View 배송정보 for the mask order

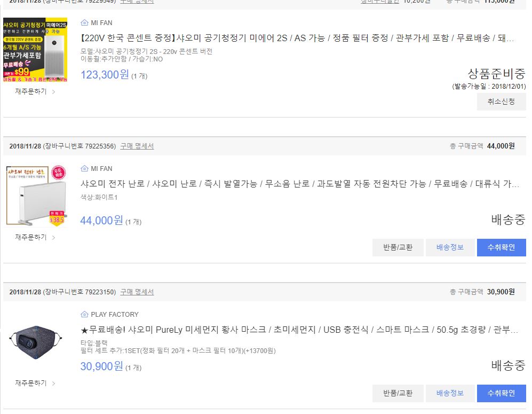click(450, 393)
